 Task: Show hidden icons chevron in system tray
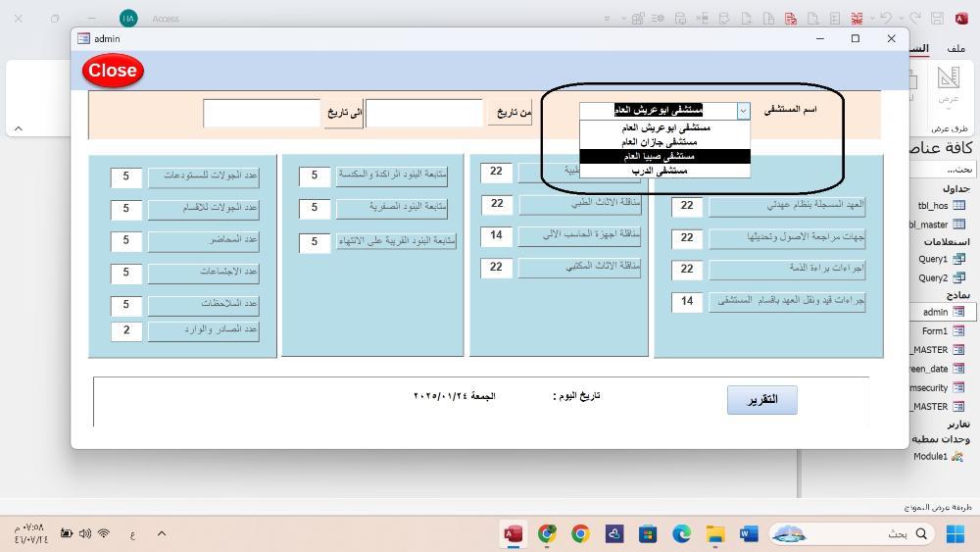162,533
